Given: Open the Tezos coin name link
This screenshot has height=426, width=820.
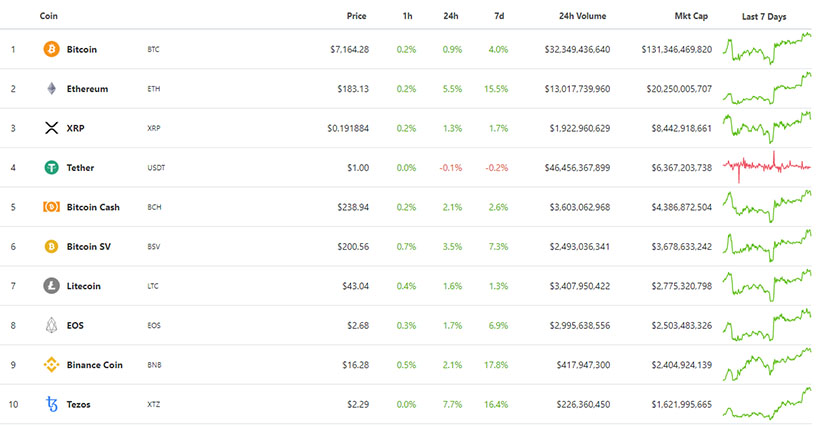Looking at the screenshot, I should [81, 404].
